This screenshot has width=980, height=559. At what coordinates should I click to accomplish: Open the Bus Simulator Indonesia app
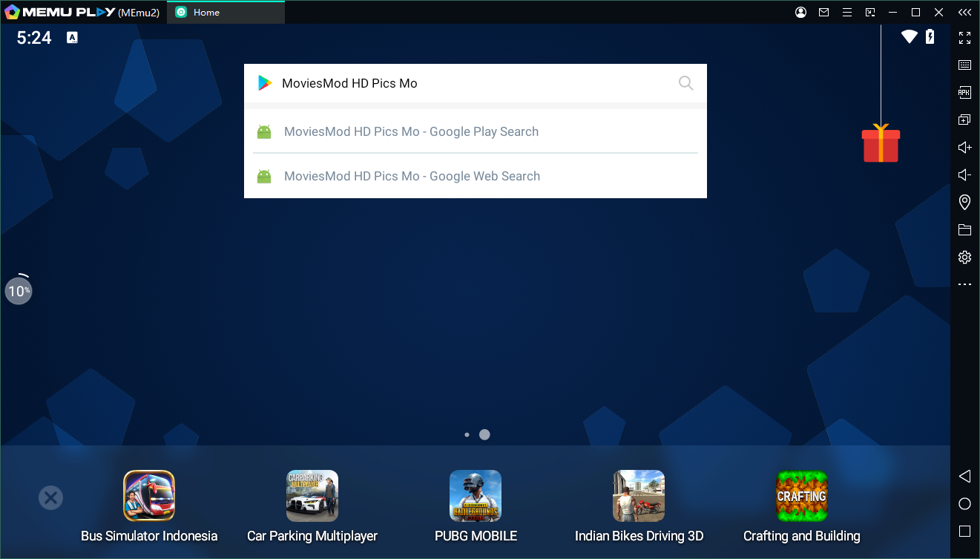[x=149, y=496]
